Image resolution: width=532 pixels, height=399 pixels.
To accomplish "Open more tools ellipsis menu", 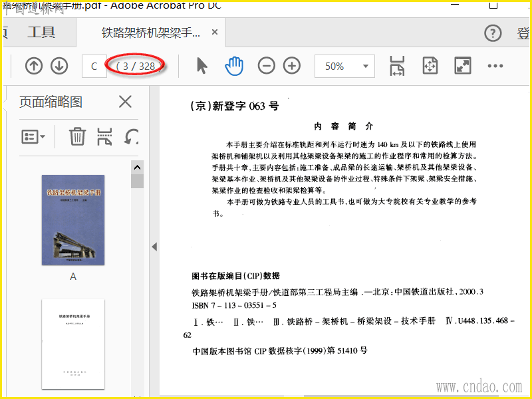I will pyautogui.click(x=495, y=66).
